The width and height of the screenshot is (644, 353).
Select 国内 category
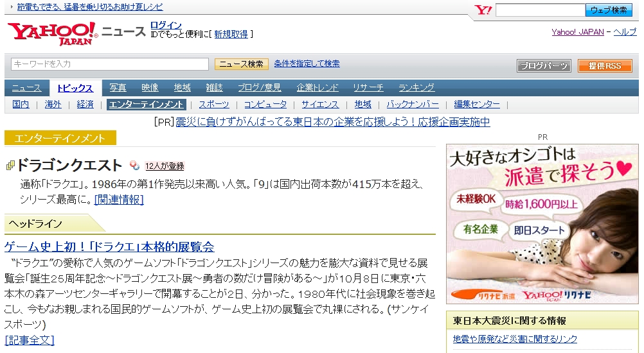21,105
